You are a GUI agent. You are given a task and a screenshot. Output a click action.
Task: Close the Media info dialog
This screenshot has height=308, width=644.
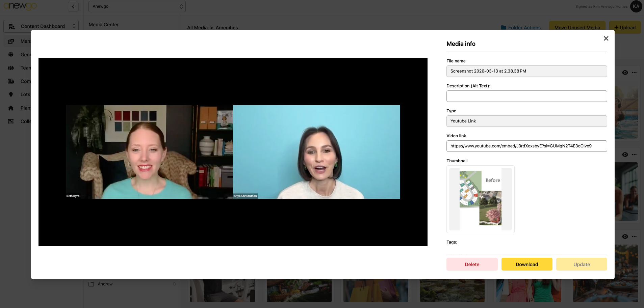point(606,38)
